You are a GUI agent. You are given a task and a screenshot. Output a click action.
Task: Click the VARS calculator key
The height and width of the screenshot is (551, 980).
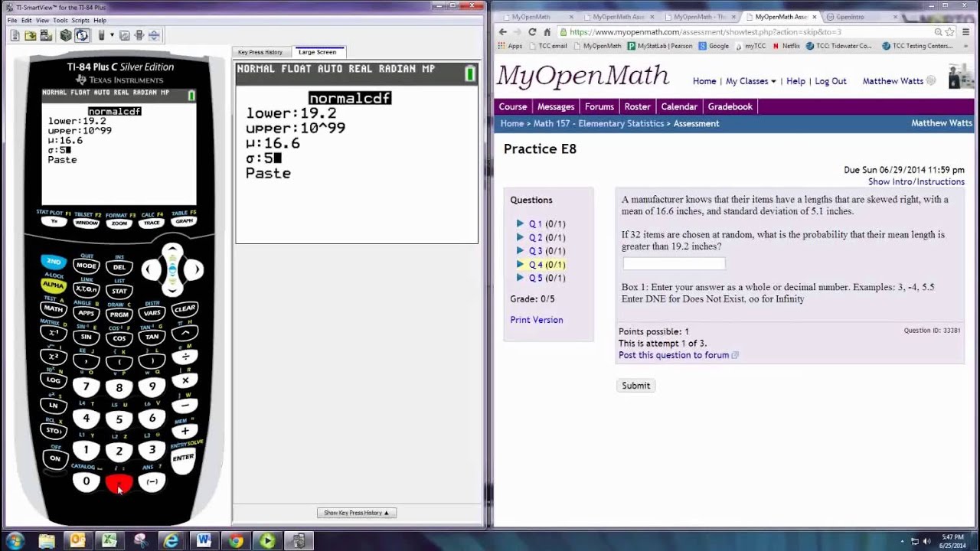click(152, 313)
